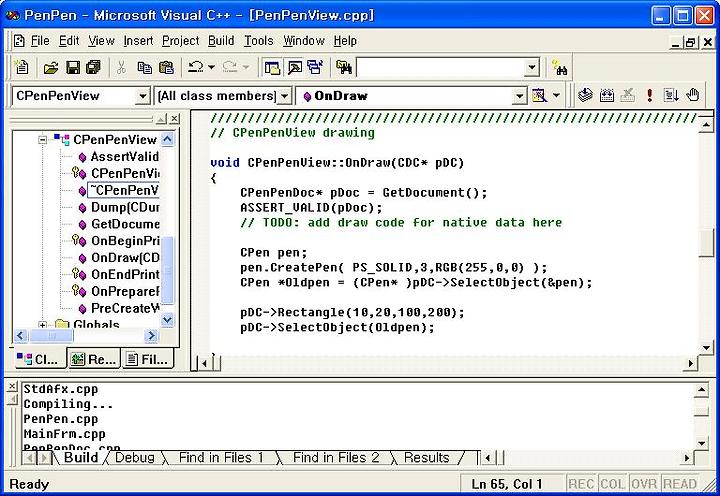Click the code editor scroll up arrow
This screenshot has width=720, height=496.
(706, 124)
